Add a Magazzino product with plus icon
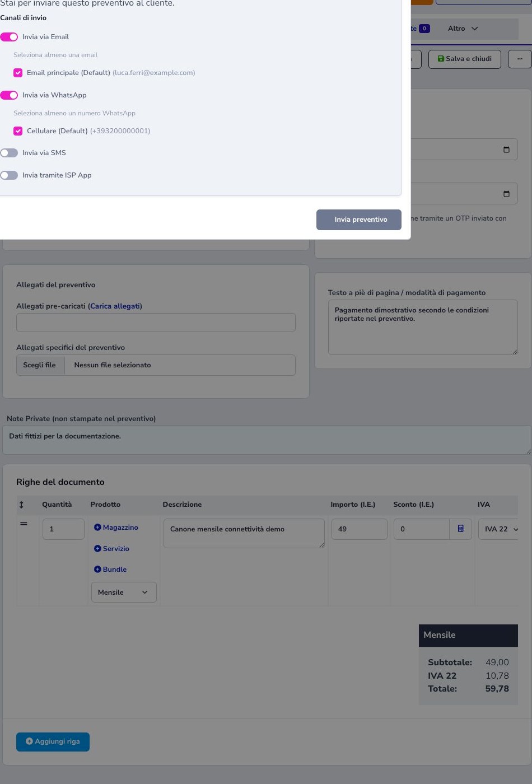The image size is (532, 784). pos(116,528)
